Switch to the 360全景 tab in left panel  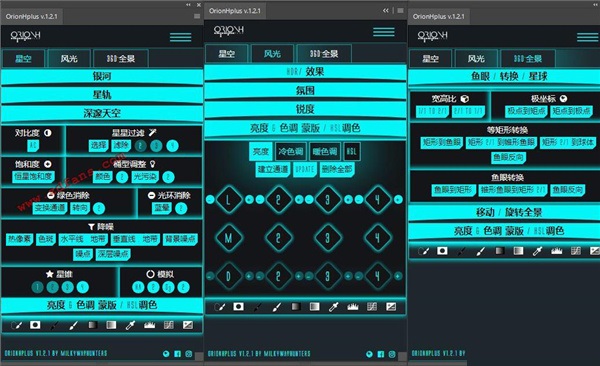point(121,59)
